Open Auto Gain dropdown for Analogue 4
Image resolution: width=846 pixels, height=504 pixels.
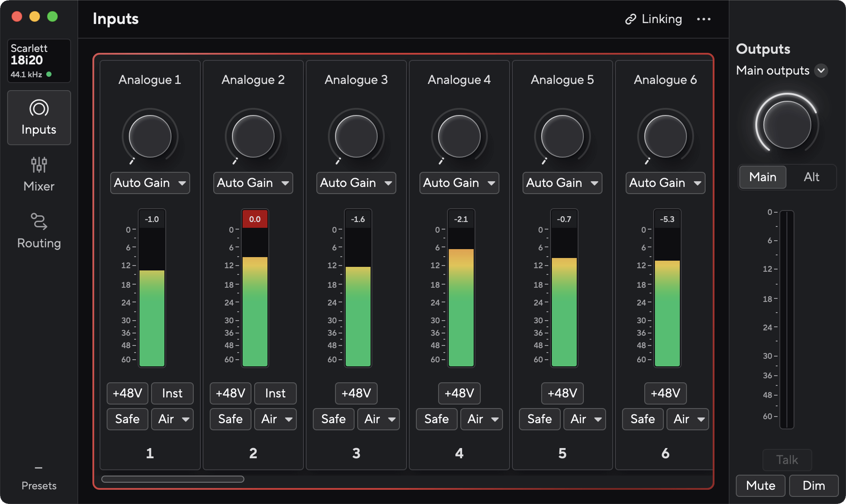coord(459,183)
